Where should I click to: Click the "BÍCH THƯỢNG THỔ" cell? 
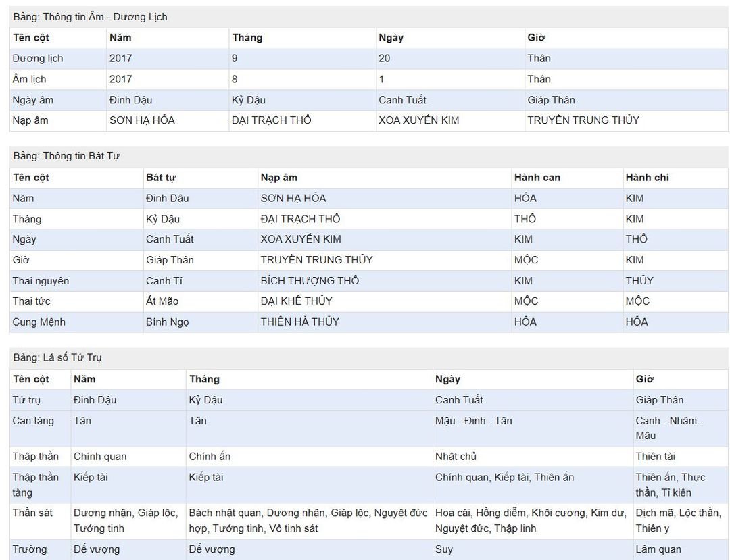pyautogui.click(x=310, y=281)
